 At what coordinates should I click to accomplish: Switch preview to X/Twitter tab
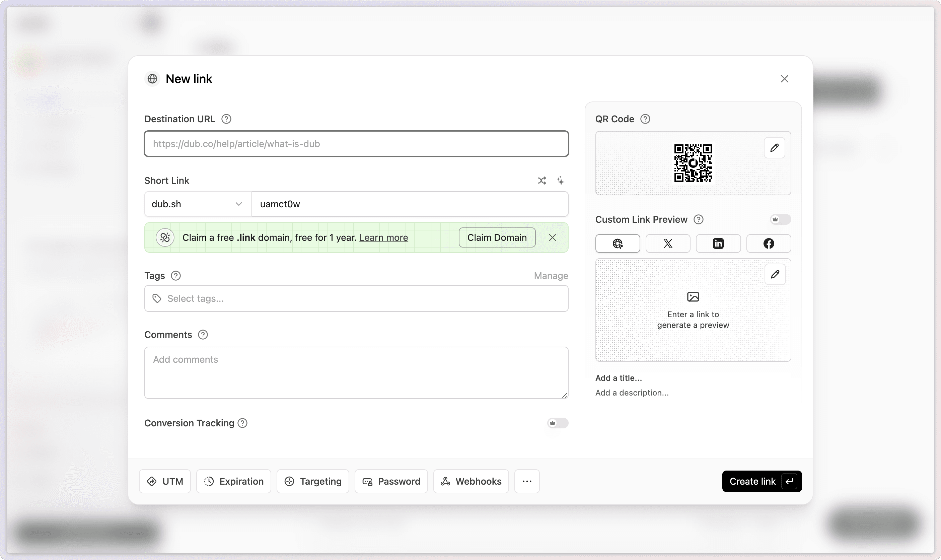[667, 243]
